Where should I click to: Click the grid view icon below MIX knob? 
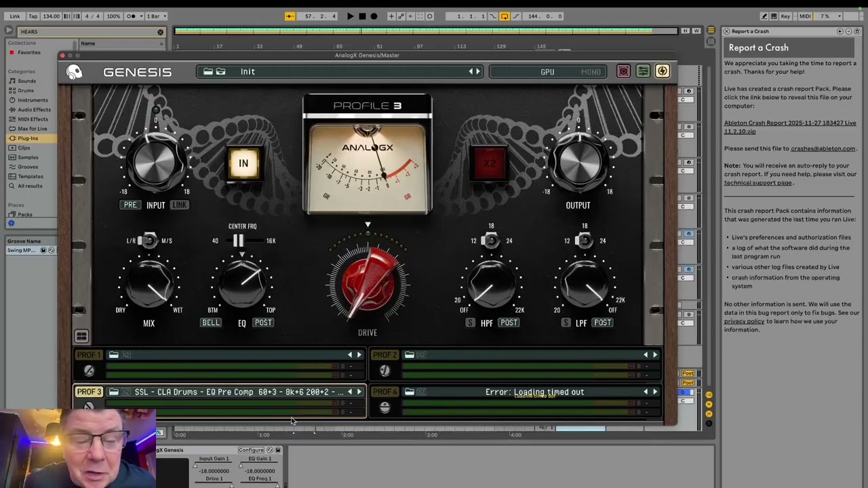pos(81,336)
